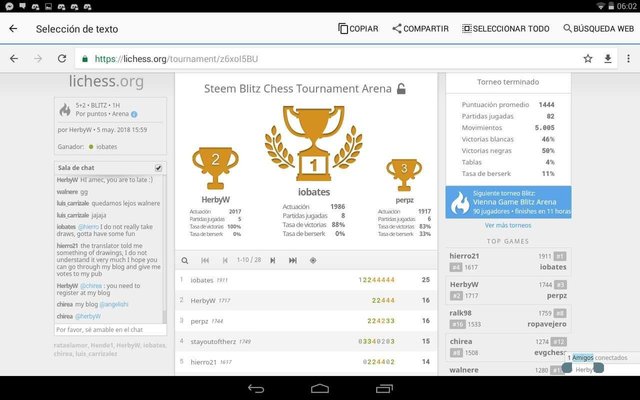The image size is (640, 400).
Task: Tap the chat message input field
Action: (110, 329)
